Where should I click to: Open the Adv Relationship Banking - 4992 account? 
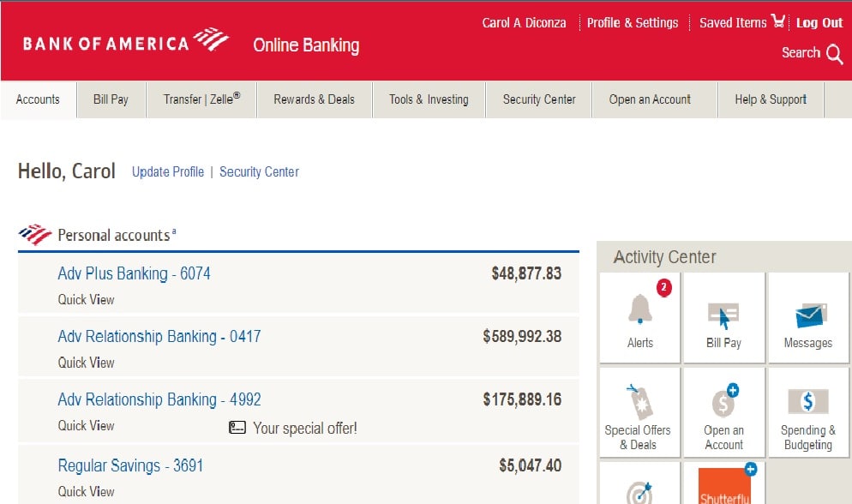[159, 399]
